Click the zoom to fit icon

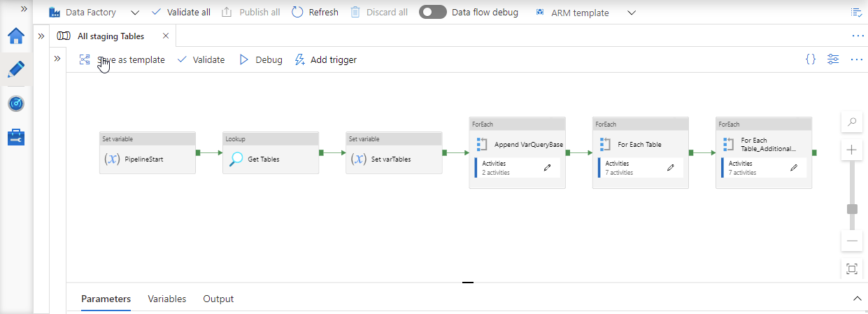coord(852,269)
